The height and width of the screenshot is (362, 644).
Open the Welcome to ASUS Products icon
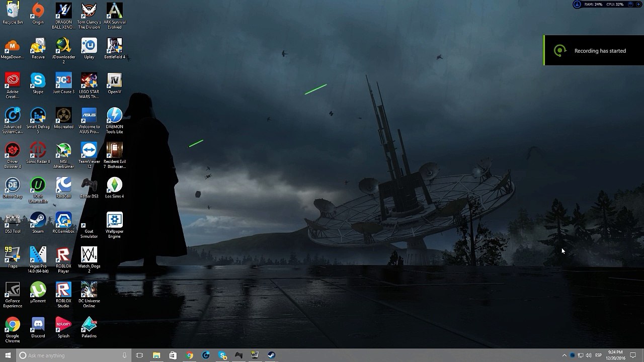click(89, 121)
